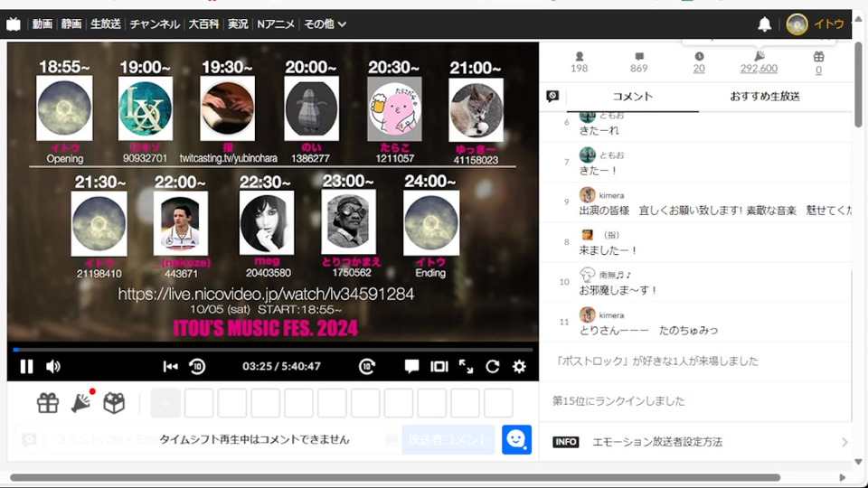The height and width of the screenshot is (488, 868).
Task: Open the イトウ user avatar menu
Action: click(797, 23)
